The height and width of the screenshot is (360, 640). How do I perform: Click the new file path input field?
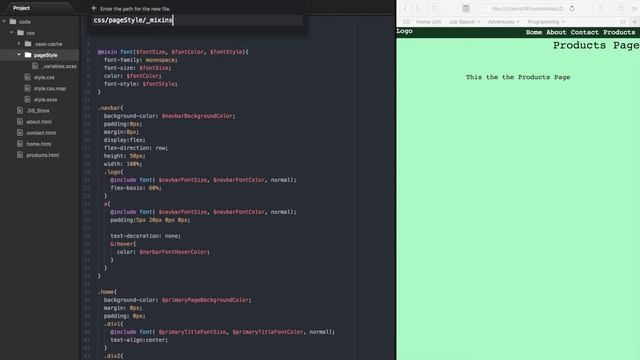coord(198,20)
